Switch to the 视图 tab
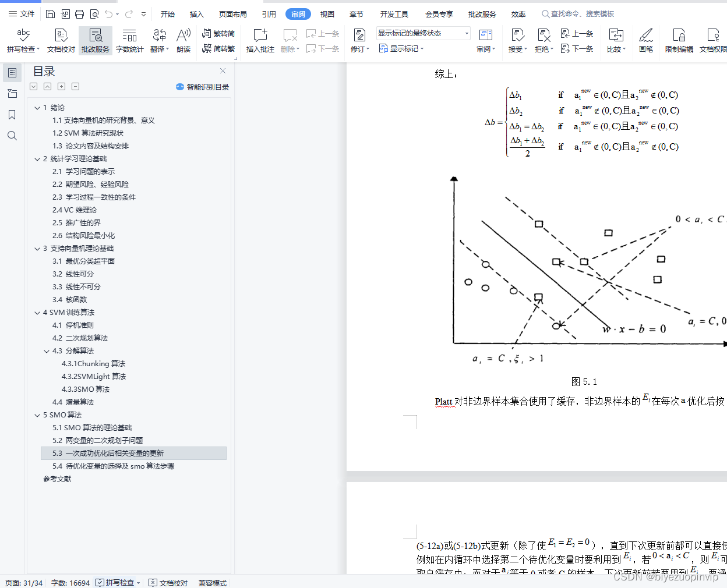Image resolution: width=727 pixels, height=588 pixels. point(327,14)
